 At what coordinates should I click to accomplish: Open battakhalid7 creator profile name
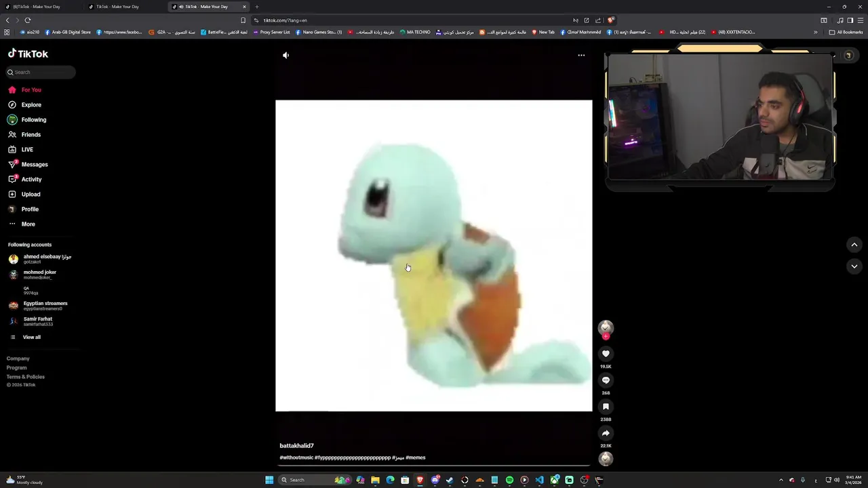297,446
